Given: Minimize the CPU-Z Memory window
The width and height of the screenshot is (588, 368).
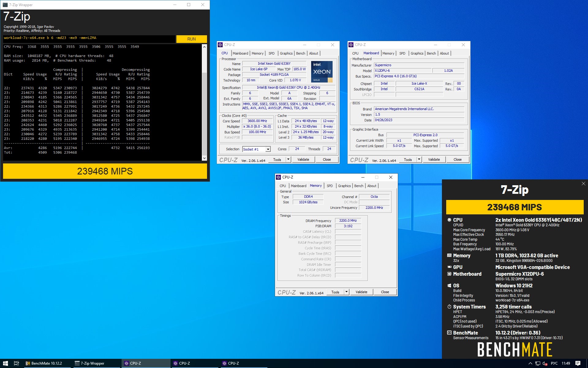Looking at the screenshot, I should click(x=363, y=177).
